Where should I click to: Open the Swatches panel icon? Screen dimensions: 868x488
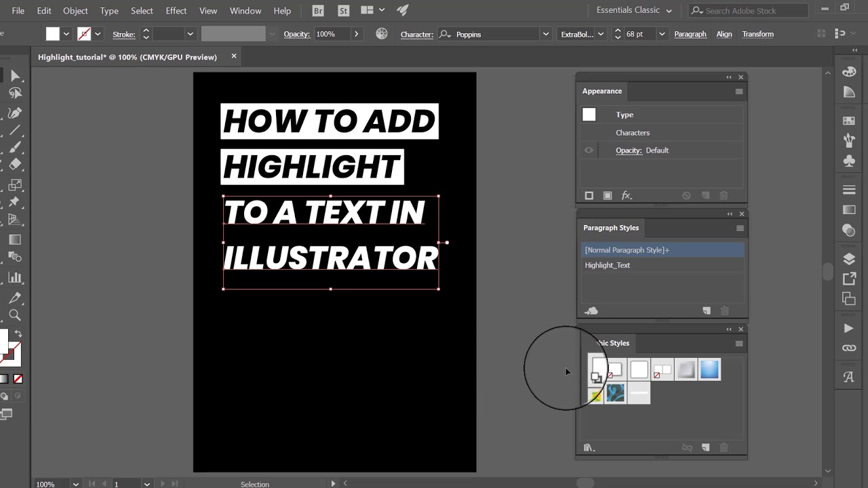pos(849,121)
